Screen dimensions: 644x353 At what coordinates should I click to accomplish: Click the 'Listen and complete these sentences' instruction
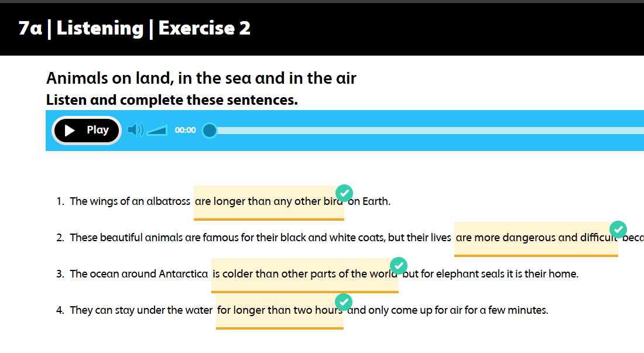pos(172,100)
